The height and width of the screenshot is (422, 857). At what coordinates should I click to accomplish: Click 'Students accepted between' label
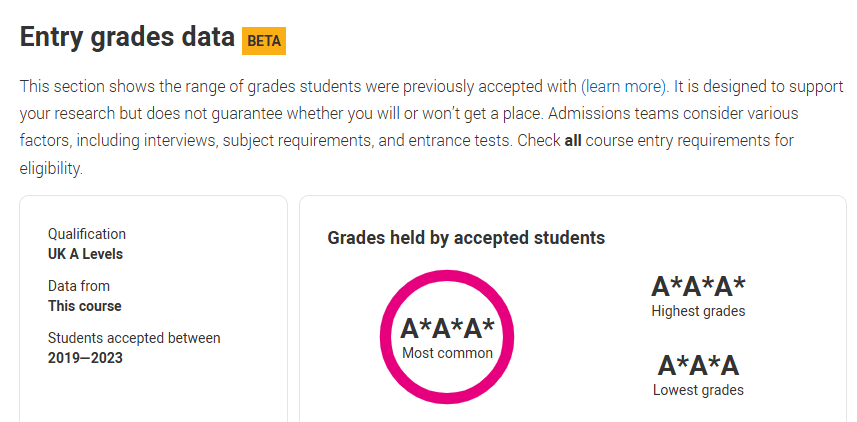pos(134,338)
